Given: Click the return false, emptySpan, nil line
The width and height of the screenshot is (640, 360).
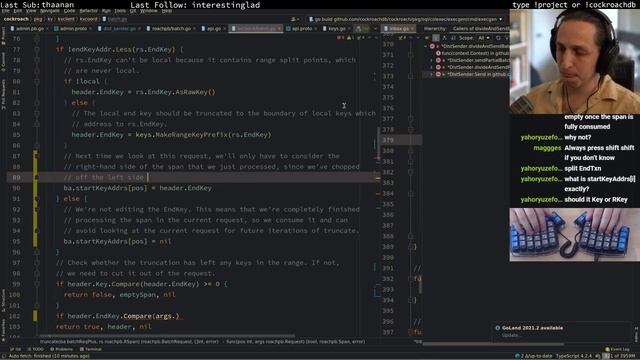Looking at the screenshot, I should pos(120,295).
